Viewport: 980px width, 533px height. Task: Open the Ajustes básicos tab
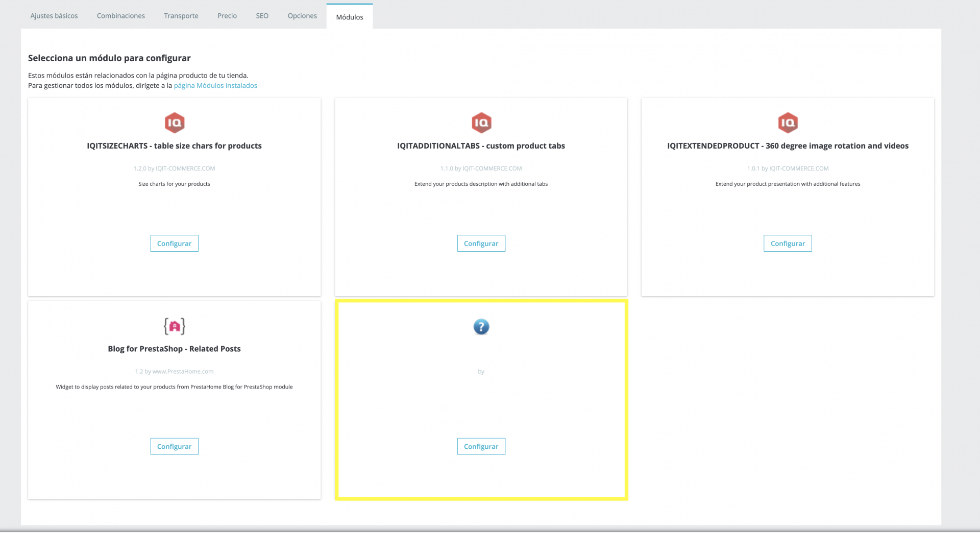54,16
